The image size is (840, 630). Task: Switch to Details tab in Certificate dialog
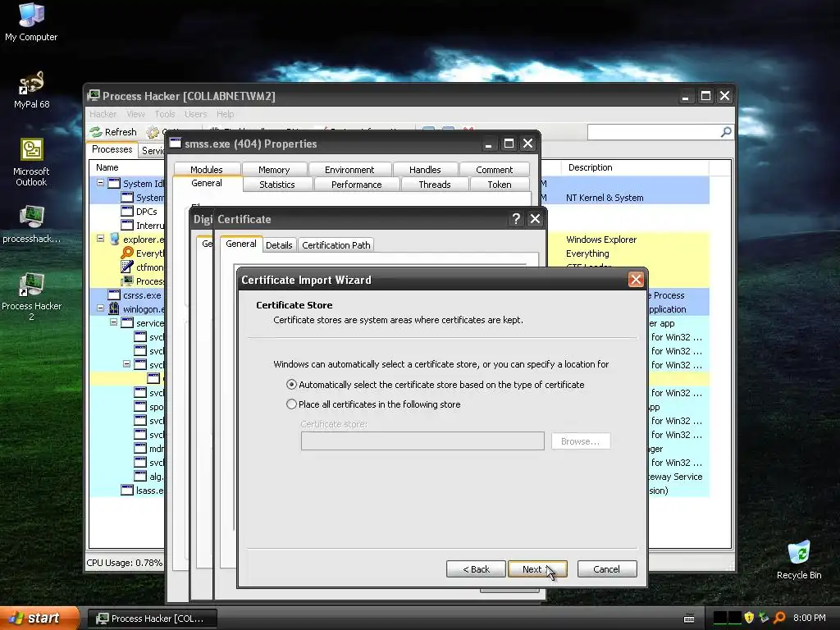(x=279, y=244)
